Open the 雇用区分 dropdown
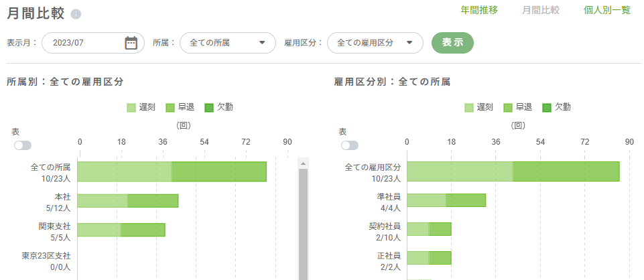This screenshot has height=280, width=644. pyautogui.click(x=375, y=43)
